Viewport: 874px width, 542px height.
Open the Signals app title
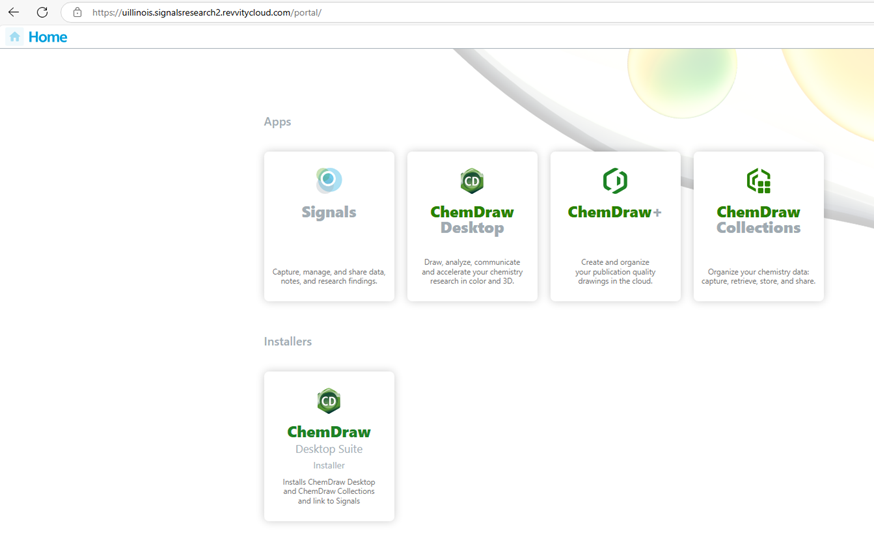(x=329, y=212)
